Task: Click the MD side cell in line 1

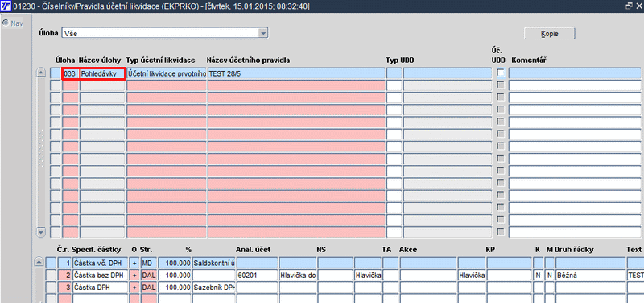Action: coord(148,263)
